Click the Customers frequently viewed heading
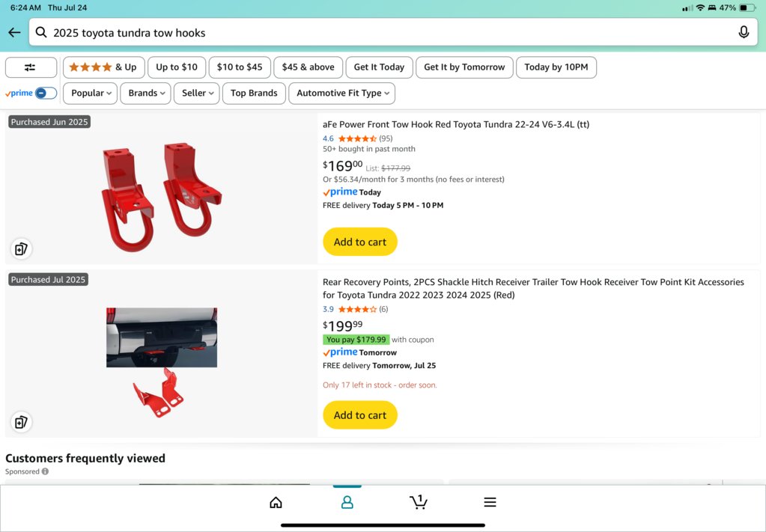The width and height of the screenshot is (766, 532). pos(85,459)
